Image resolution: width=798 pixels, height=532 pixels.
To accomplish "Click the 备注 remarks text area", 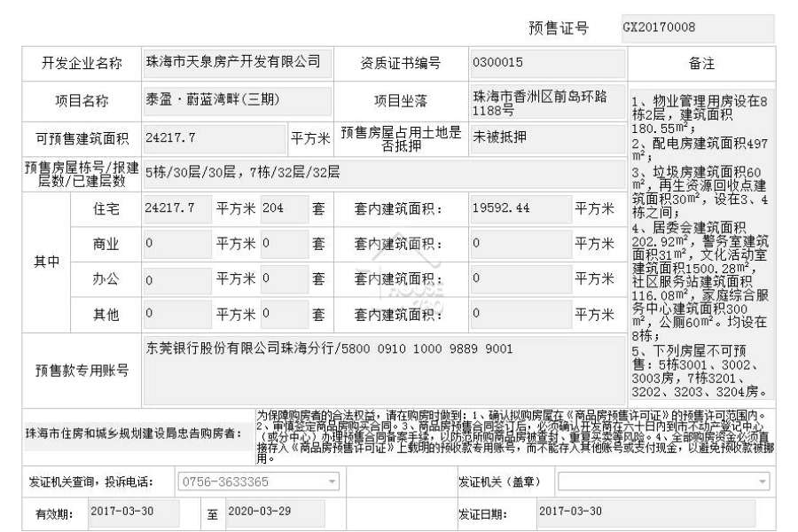I will (x=701, y=245).
